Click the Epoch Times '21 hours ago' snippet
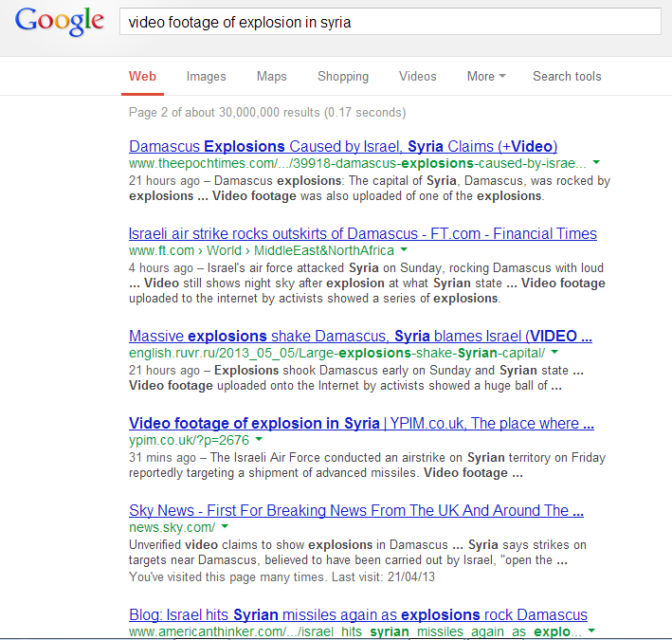The image size is (672, 640). click(x=370, y=188)
